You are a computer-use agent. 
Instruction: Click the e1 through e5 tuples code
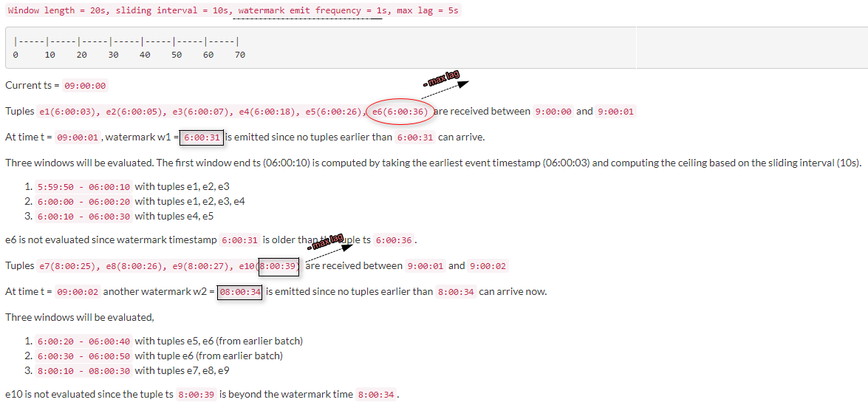(x=202, y=112)
